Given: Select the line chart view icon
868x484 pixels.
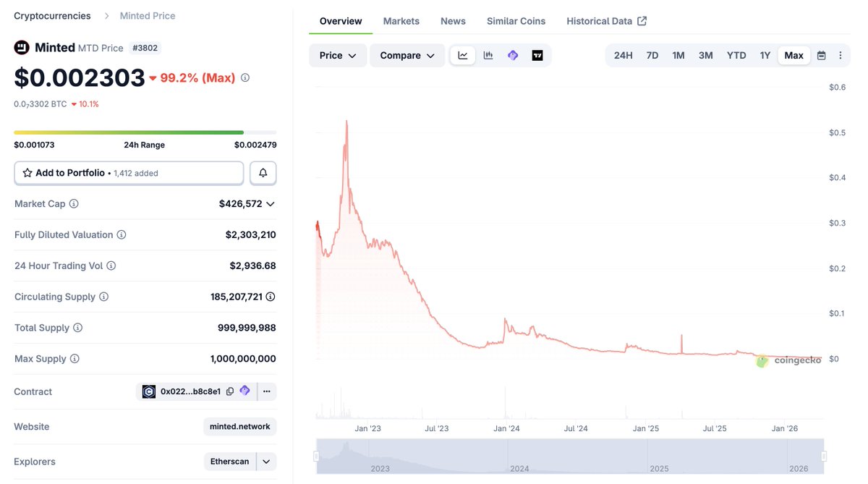Looking at the screenshot, I should pyautogui.click(x=463, y=56).
